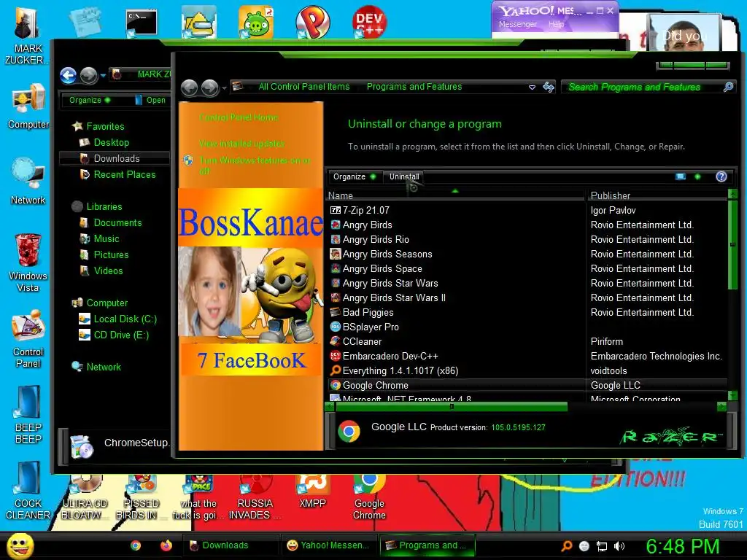Open recent pages dropdown in Programs window
Screen dimensions: 747x560
point(224,87)
